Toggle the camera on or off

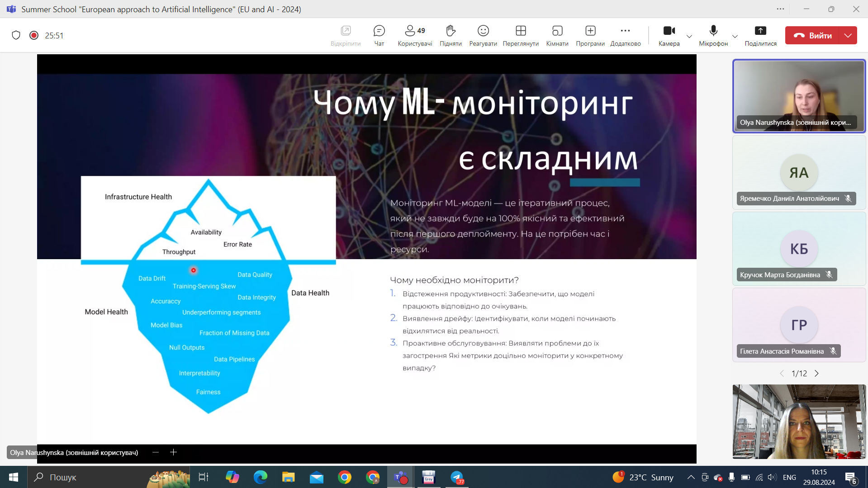click(669, 35)
